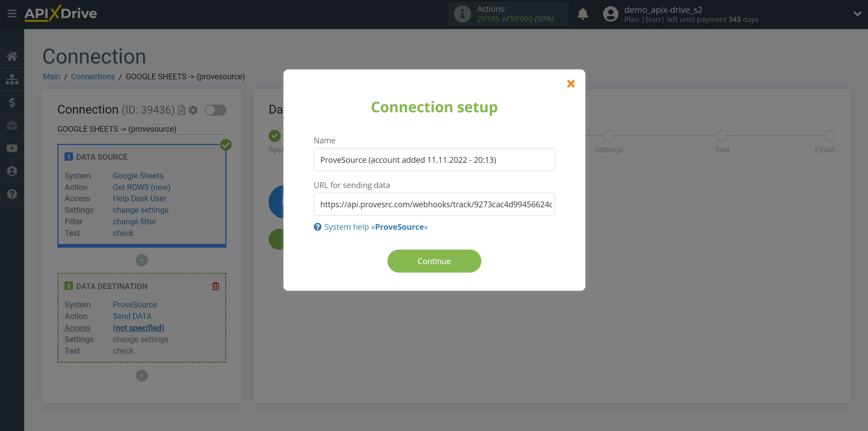The height and width of the screenshot is (431, 868).
Task: Click the Name input field
Action: 434,159
